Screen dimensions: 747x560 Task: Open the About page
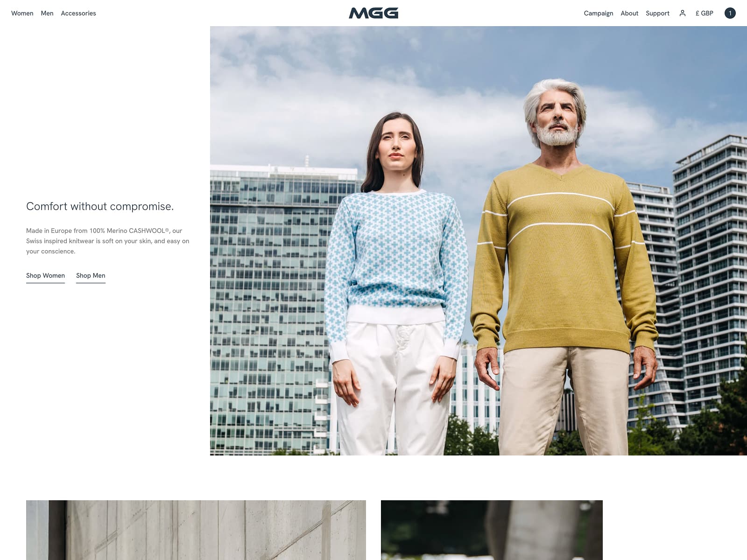coord(629,13)
